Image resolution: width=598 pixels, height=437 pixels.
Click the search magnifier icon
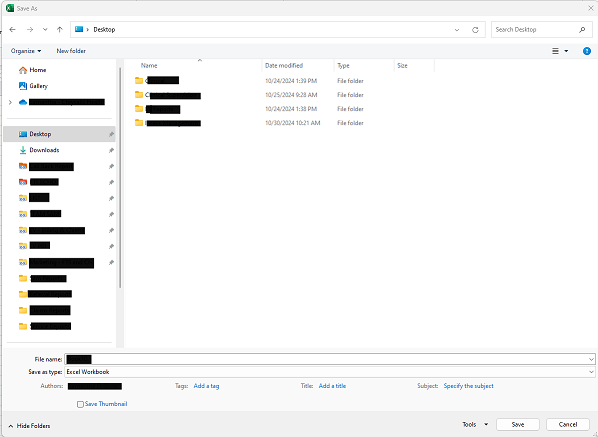(x=582, y=29)
